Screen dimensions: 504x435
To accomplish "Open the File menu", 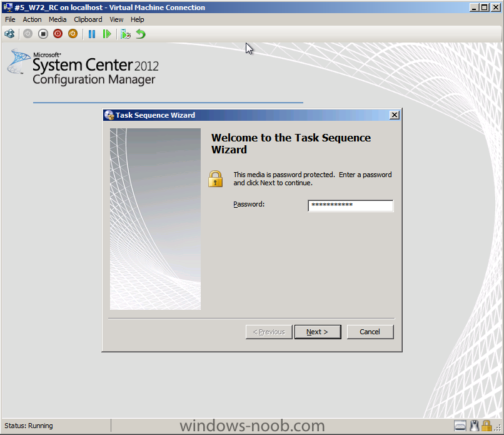I will (x=10, y=19).
